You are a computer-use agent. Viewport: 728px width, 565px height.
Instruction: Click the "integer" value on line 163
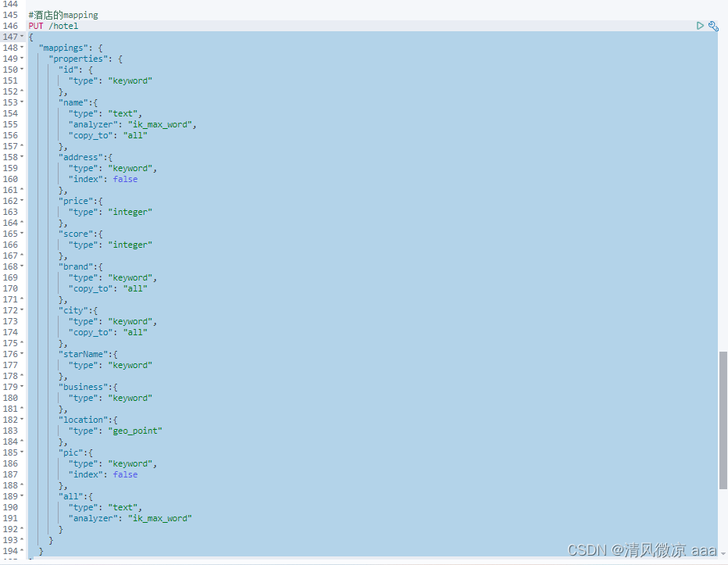point(130,212)
